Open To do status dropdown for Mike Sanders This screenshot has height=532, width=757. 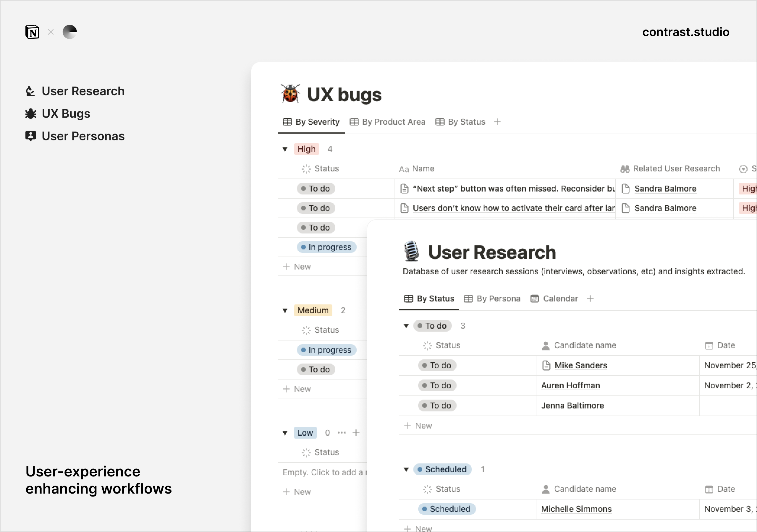click(437, 366)
